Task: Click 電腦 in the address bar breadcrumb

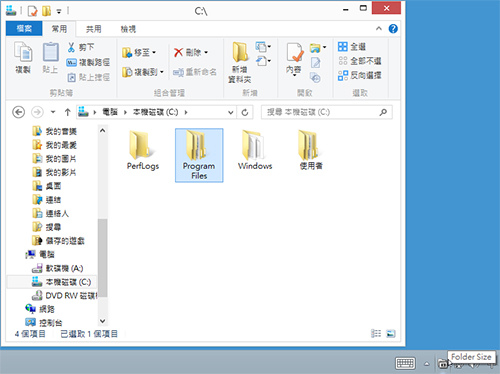Action: [x=110, y=112]
